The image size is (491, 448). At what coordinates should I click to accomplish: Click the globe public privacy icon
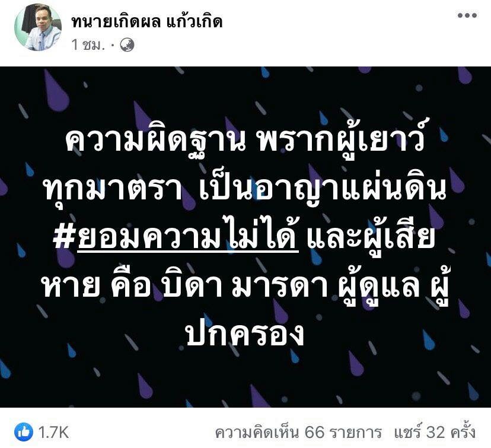127,45
